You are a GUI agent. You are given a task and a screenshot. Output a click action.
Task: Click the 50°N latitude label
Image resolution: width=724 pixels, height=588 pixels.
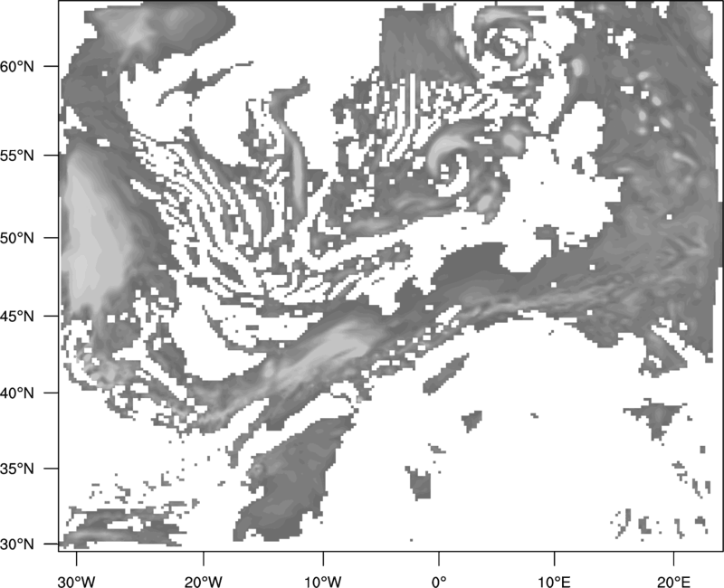pos(17,238)
